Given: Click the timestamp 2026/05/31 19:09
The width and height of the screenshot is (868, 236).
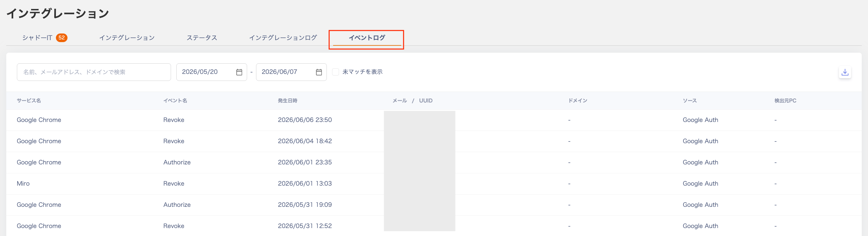Looking at the screenshot, I should coord(305,205).
